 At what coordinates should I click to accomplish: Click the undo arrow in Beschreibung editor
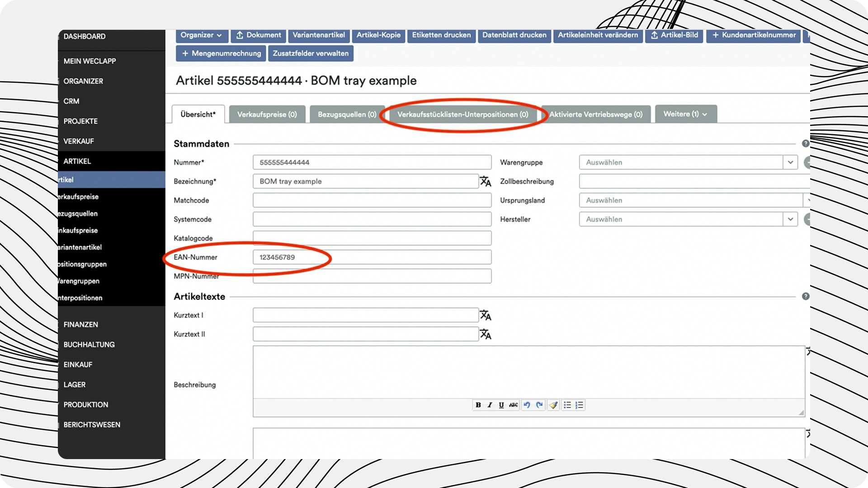coord(527,405)
